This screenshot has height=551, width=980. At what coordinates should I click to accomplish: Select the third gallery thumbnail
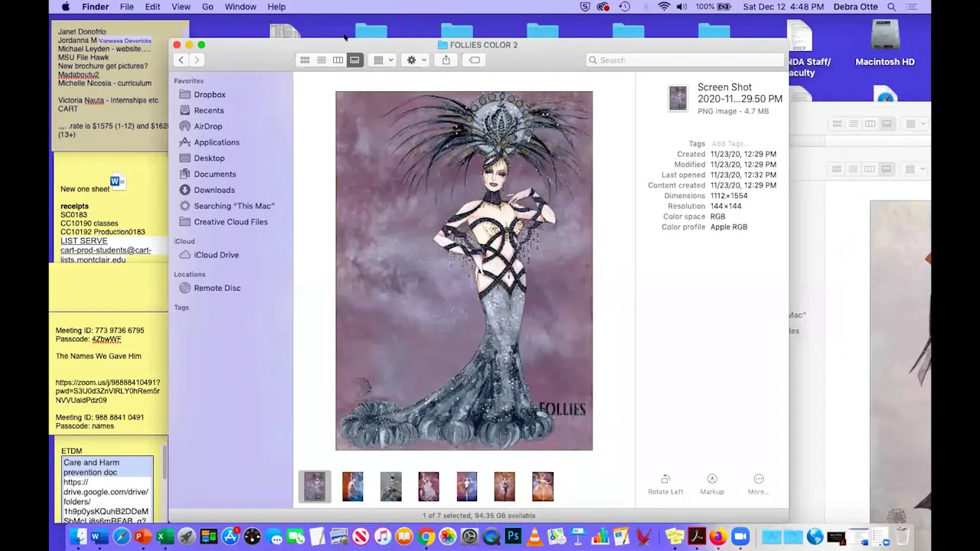click(x=390, y=487)
